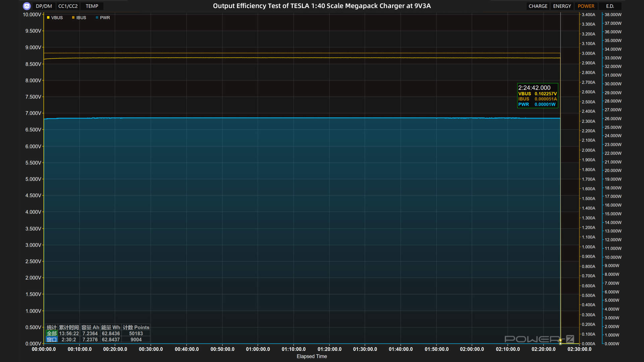Switch to the CC1/CC2 tab
The image size is (644, 362).
(x=68, y=6)
